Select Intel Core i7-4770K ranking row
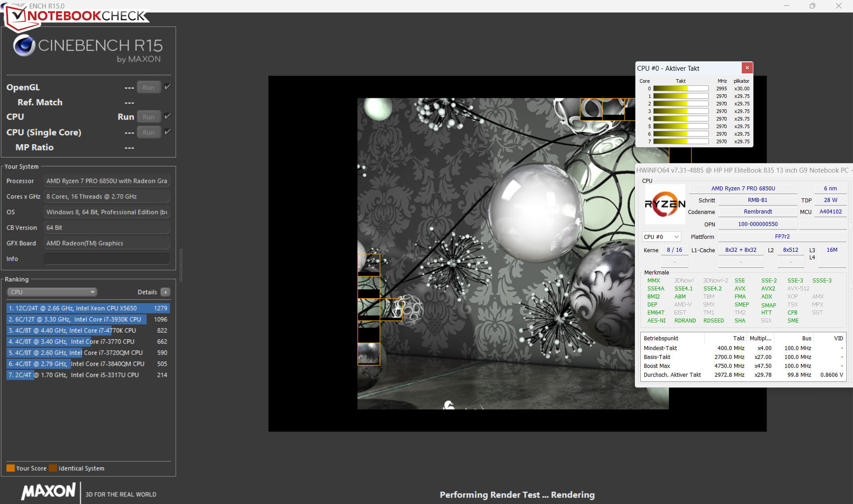This screenshot has width=853, height=504. (88, 330)
